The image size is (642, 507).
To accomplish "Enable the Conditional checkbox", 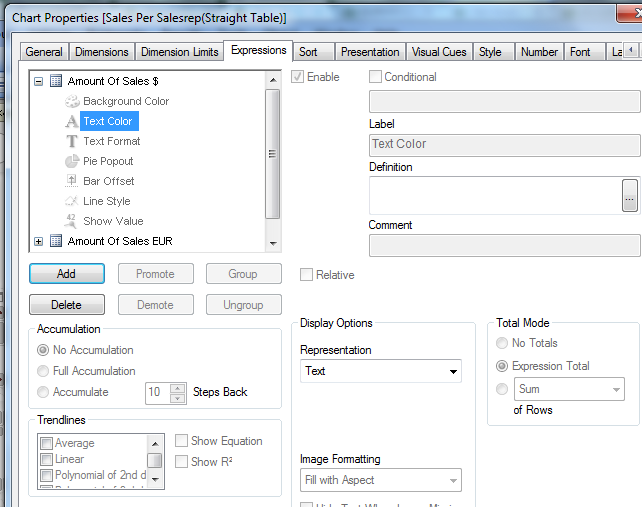I will click(376, 77).
